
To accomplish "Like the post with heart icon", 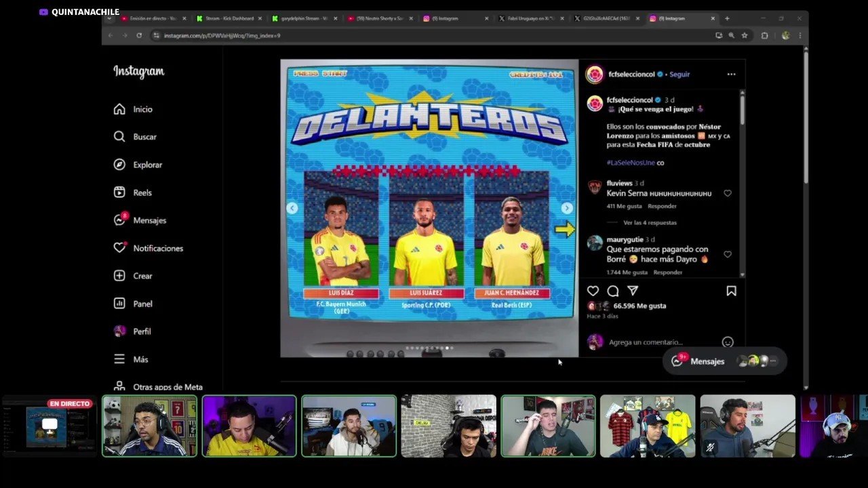I will pyautogui.click(x=593, y=291).
